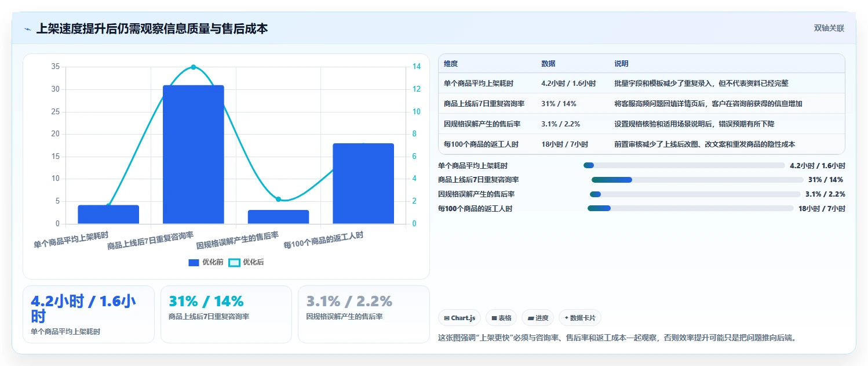Click description starting 设置规格核验和适用场景说明后
The image size is (868, 366).
[694, 124]
